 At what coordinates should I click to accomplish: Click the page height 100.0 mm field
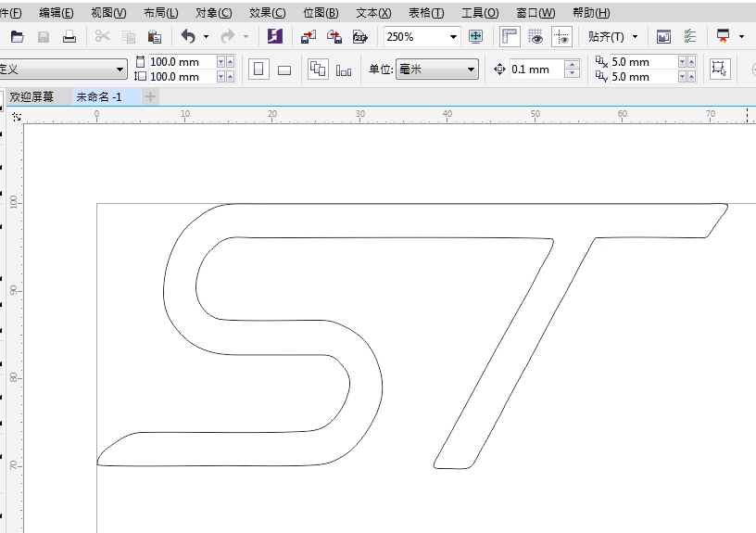(x=182, y=76)
